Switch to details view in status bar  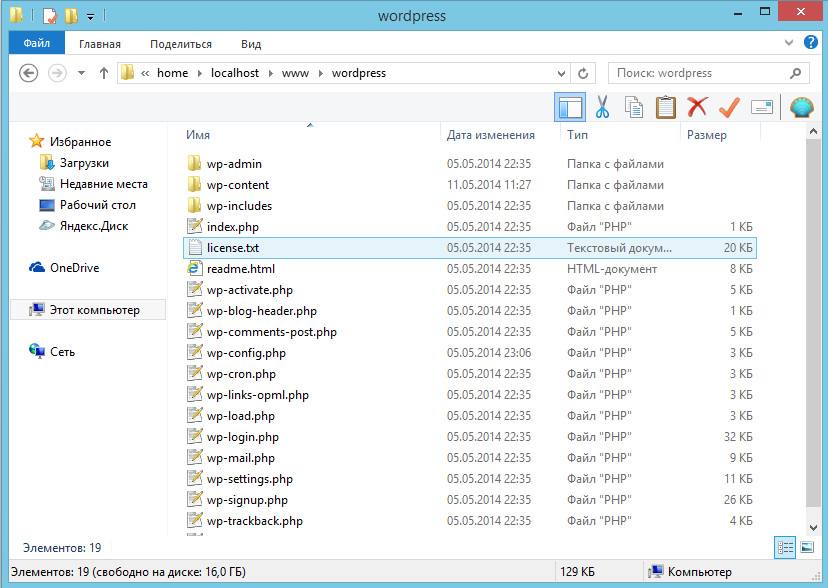pyautogui.click(x=785, y=547)
